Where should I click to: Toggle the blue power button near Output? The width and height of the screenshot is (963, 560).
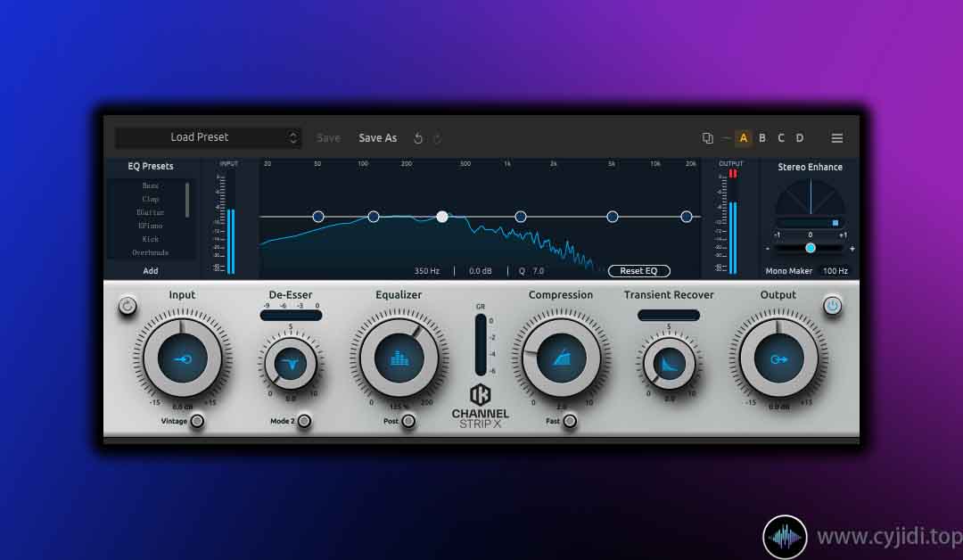[832, 306]
